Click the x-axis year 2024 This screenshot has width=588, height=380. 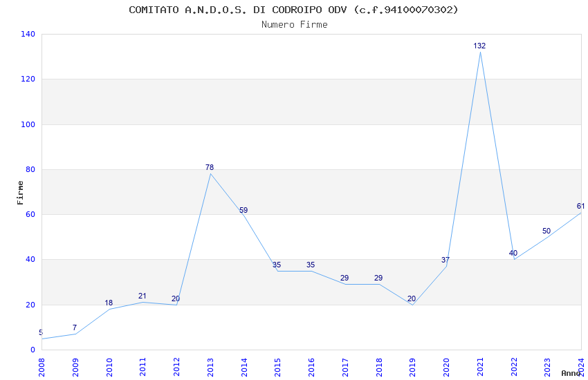[581, 367]
